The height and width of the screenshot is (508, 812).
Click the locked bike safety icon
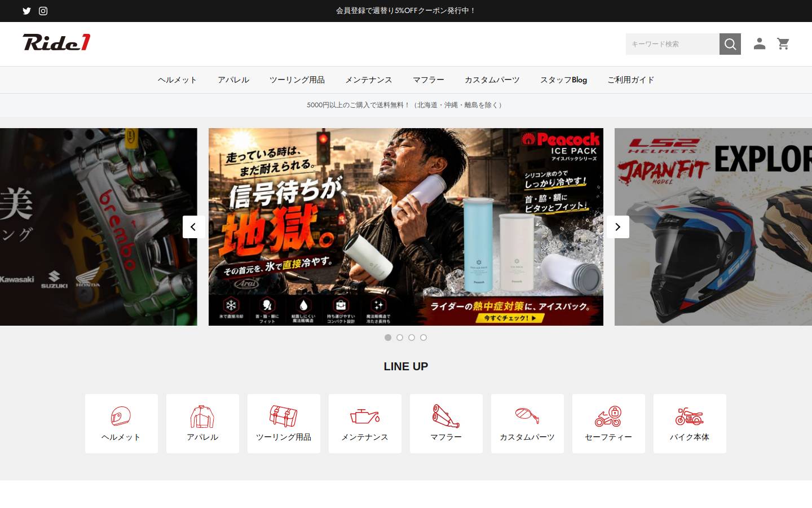(x=608, y=416)
